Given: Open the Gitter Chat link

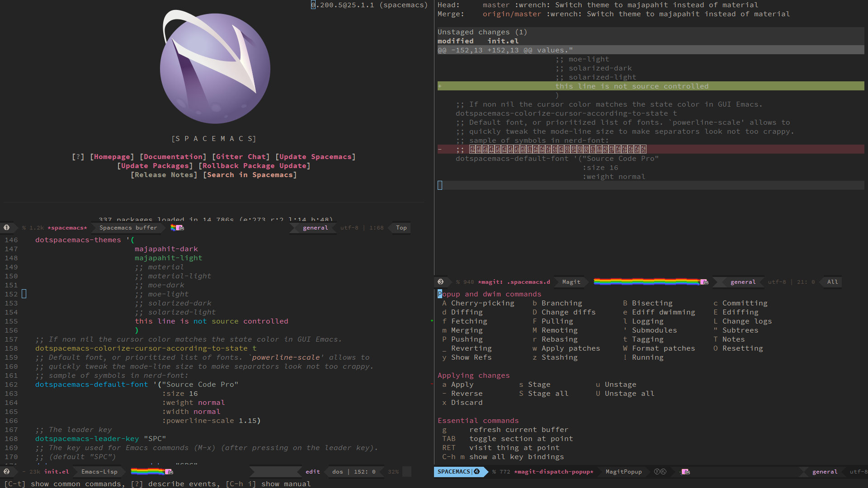Looking at the screenshot, I should coord(241,157).
